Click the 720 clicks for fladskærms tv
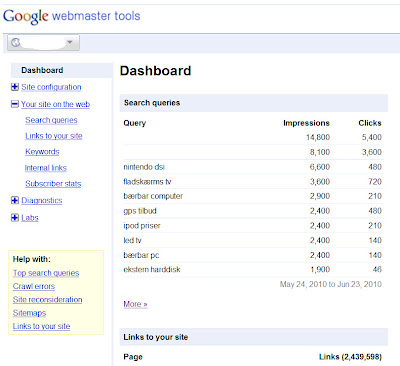 point(375,182)
